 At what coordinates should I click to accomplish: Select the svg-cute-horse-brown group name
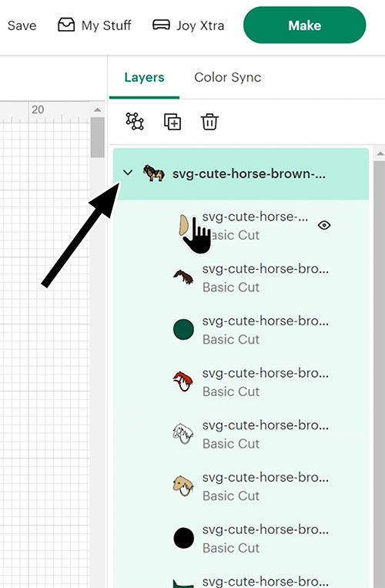click(x=249, y=173)
